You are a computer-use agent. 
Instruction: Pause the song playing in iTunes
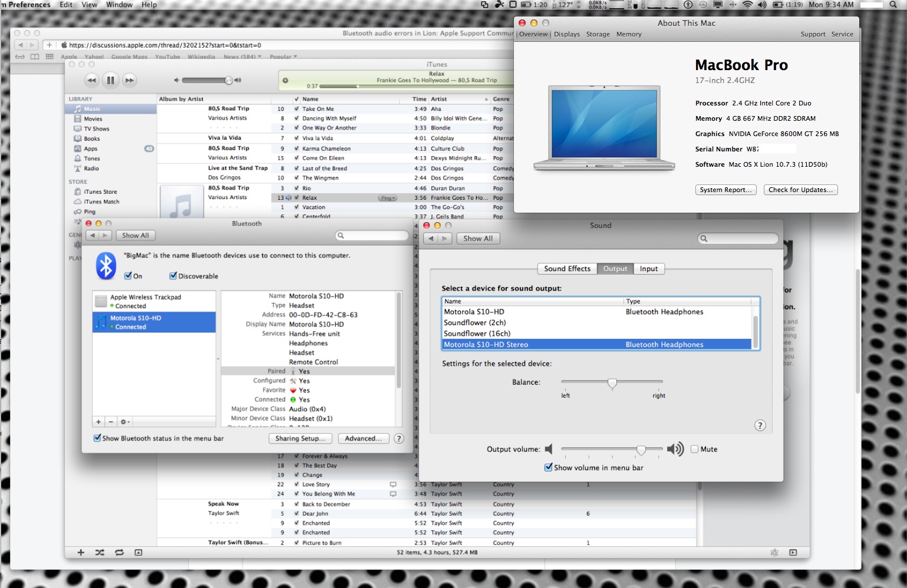110,80
